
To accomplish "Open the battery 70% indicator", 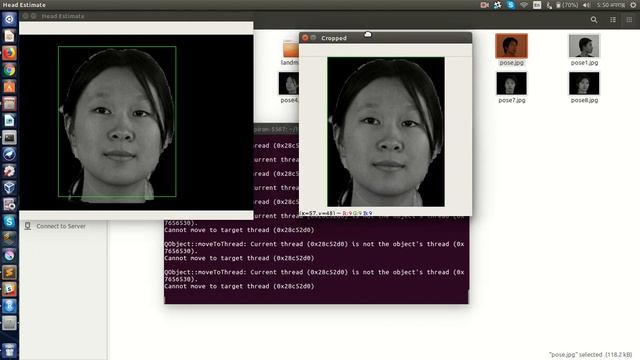I will click(567, 5).
